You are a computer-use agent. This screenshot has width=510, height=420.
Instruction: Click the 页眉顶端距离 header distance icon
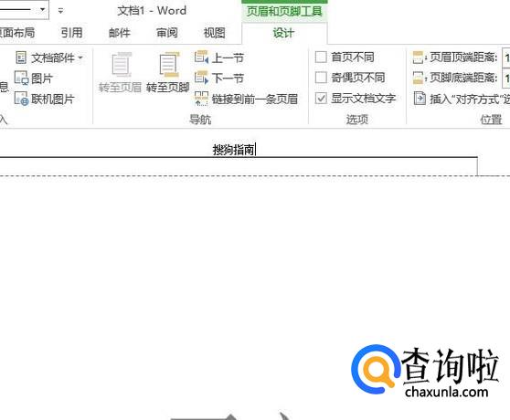coord(419,58)
